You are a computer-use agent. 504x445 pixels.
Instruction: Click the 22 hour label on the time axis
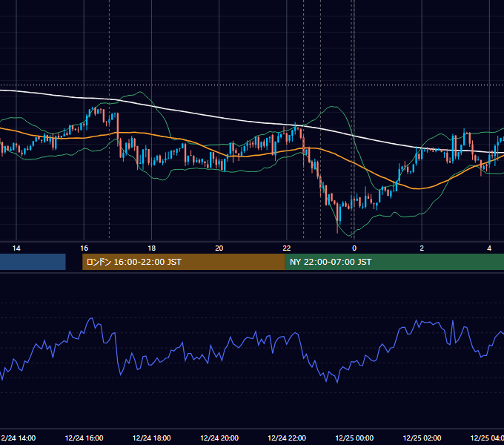click(287, 248)
